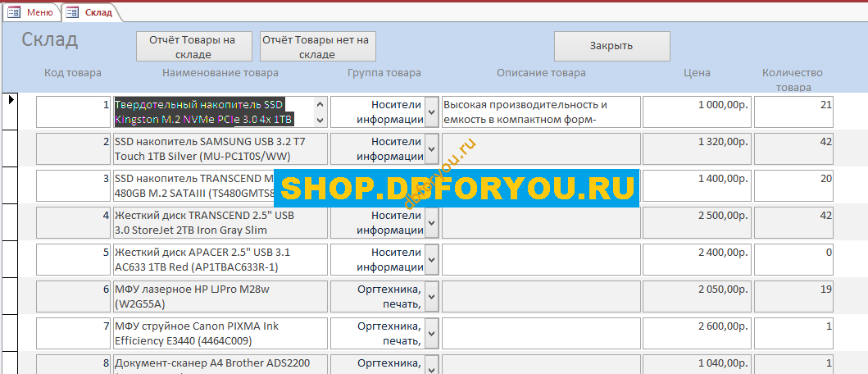Image resolution: width=868 pixels, height=374 pixels.
Task: Click the price field 1 040,00р.
Action: point(697,364)
